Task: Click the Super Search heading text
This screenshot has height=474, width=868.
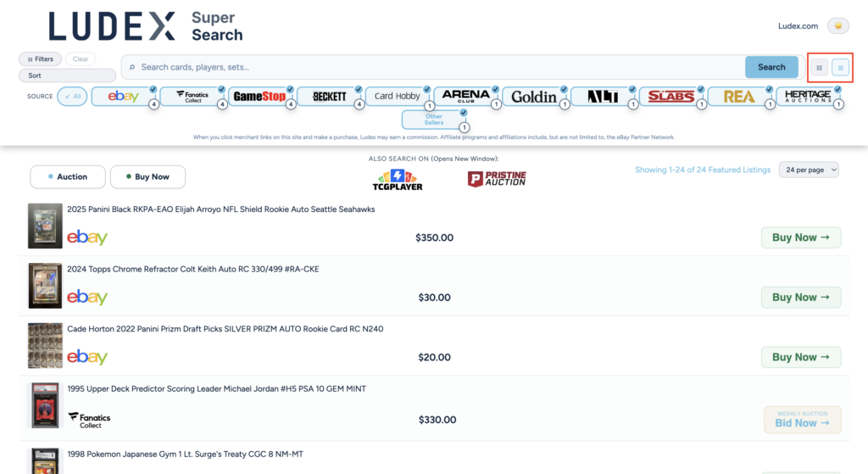Action: 217,26
